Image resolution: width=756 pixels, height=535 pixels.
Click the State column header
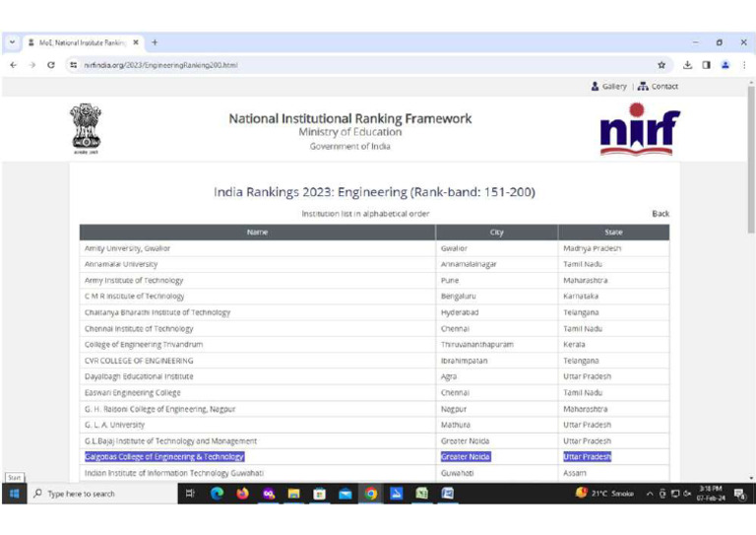[x=613, y=233]
